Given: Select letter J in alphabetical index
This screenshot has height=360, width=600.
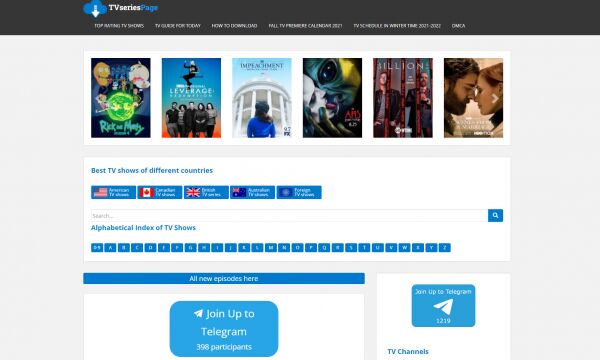Looking at the screenshot, I should point(231,248).
